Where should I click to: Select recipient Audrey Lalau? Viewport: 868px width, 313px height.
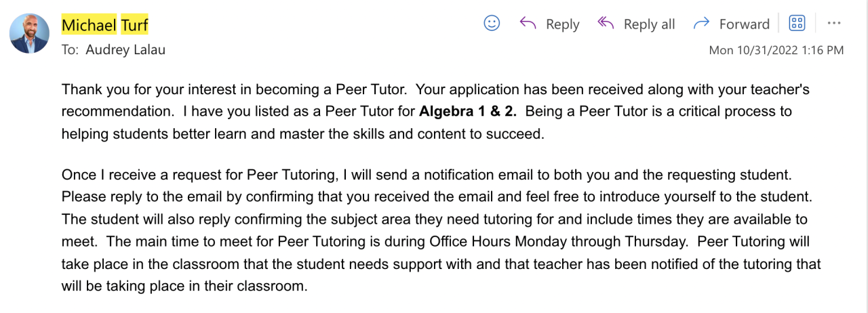coord(125,50)
